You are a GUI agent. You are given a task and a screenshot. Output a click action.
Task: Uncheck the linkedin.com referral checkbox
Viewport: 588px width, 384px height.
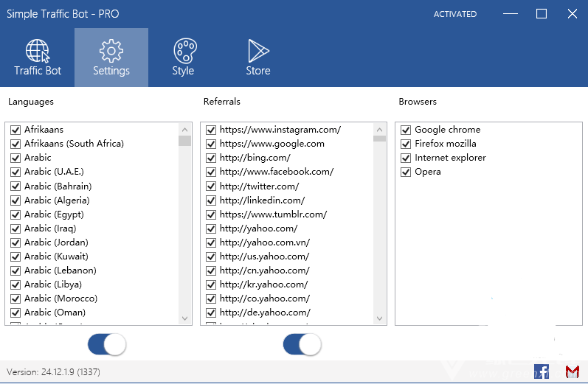211,200
